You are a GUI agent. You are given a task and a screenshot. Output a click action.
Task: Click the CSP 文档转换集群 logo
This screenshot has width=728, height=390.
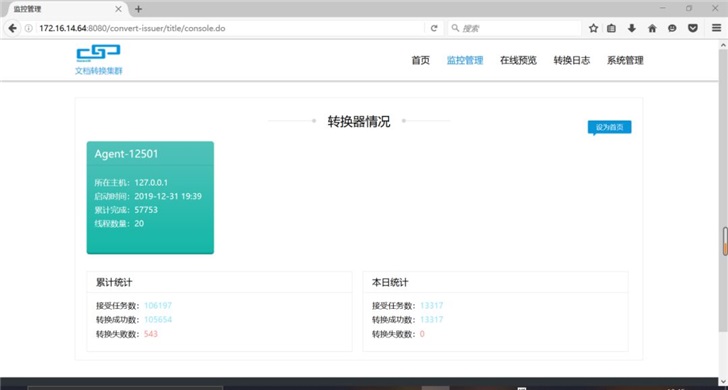point(99,60)
